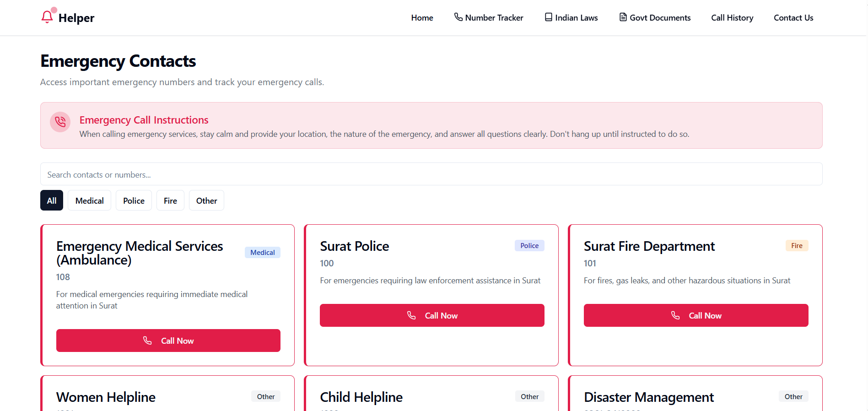Call Surat Police with Call Now

[x=432, y=315]
